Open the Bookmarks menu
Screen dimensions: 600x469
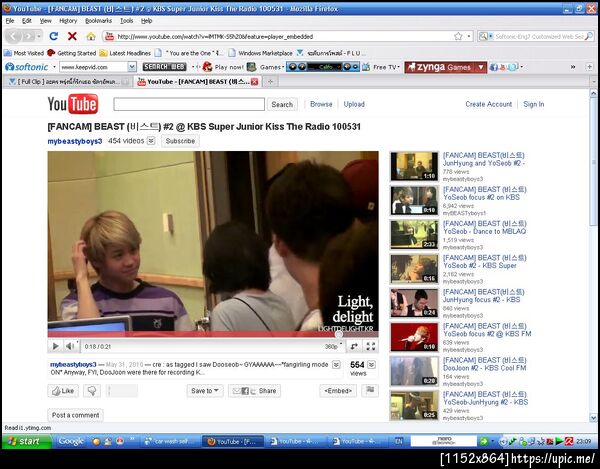point(98,21)
